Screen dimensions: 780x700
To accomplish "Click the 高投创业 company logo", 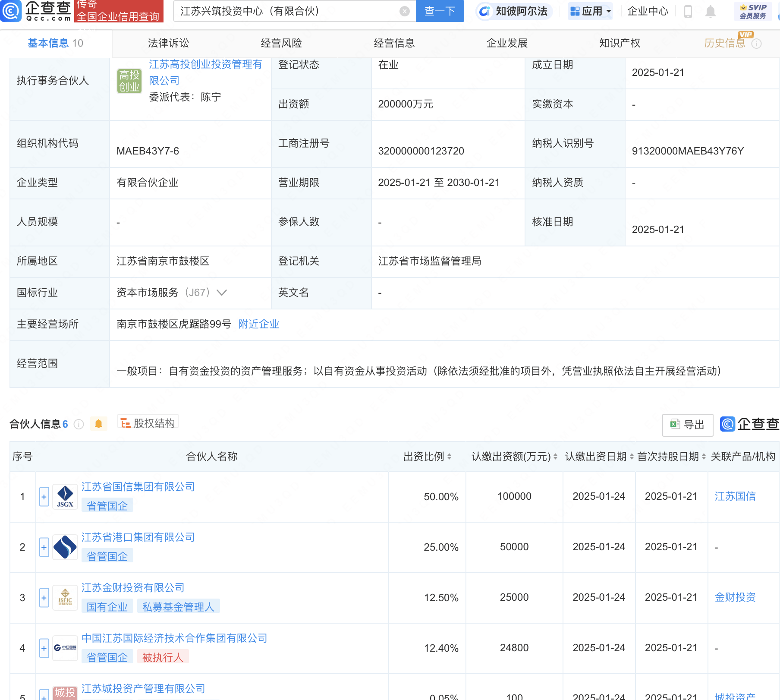I will [x=129, y=81].
